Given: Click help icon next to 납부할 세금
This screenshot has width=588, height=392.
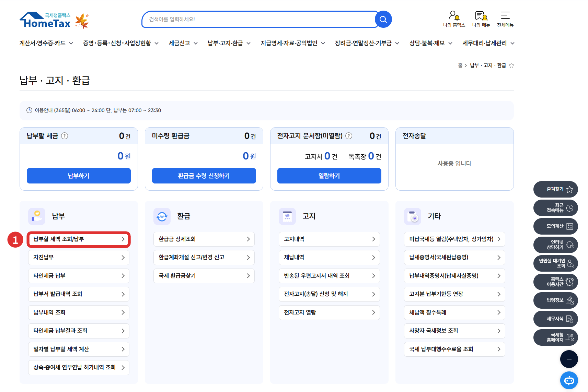Looking at the screenshot, I should 65,136.
